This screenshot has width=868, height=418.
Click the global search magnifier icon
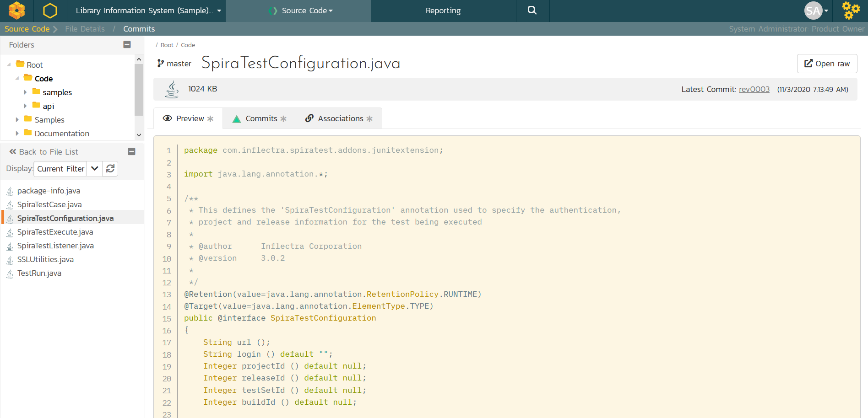tap(532, 11)
